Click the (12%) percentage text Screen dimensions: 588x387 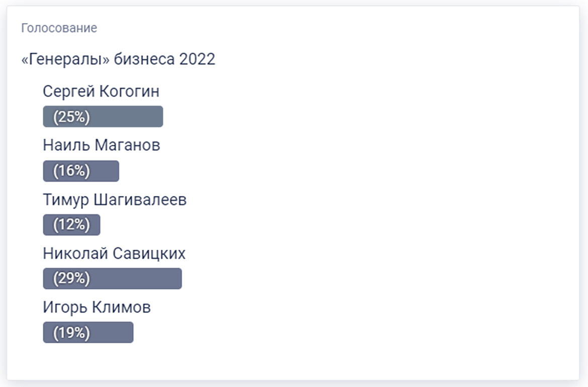click(71, 225)
